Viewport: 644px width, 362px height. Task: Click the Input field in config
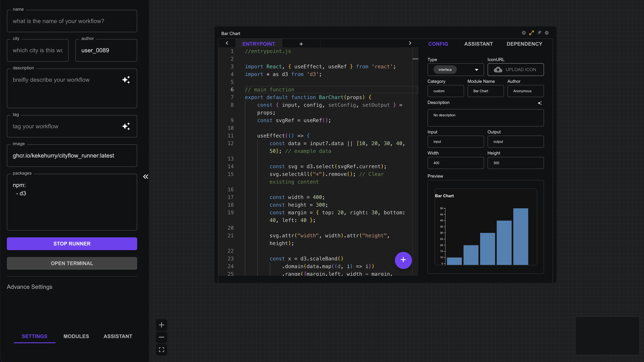[x=456, y=142]
